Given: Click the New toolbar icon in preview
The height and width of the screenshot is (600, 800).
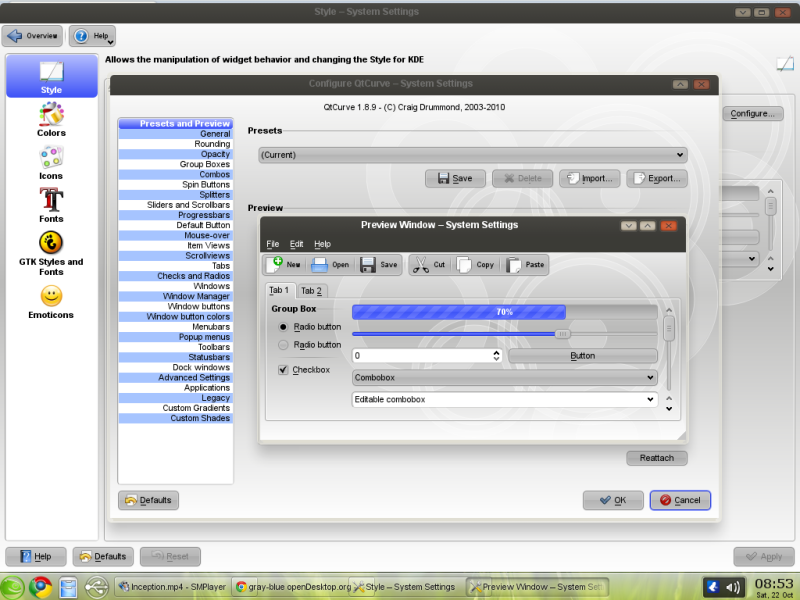Looking at the screenshot, I should coord(283,265).
